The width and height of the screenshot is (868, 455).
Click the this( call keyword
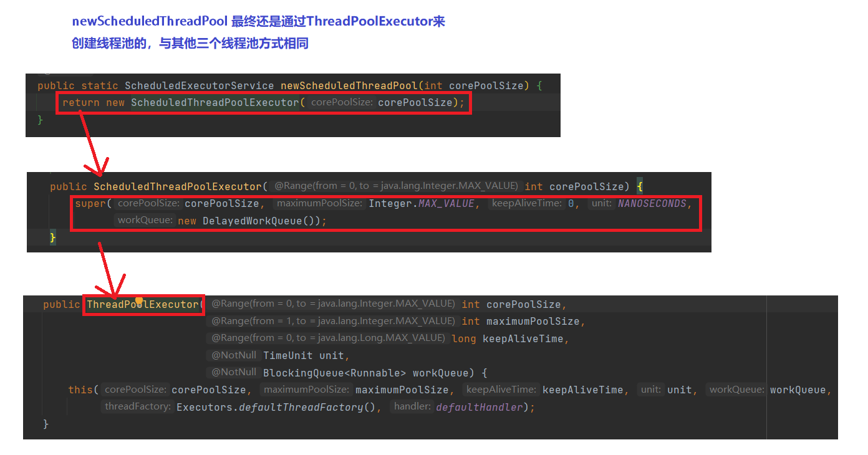tap(84, 390)
